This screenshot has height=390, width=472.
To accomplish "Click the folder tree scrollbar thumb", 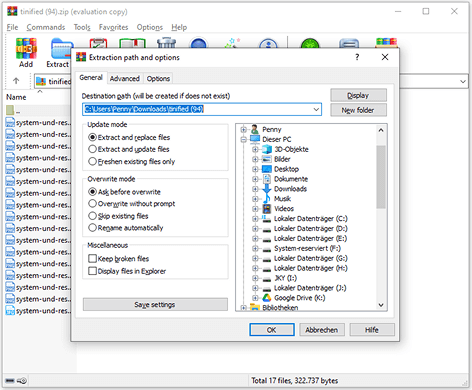I will point(381,177).
